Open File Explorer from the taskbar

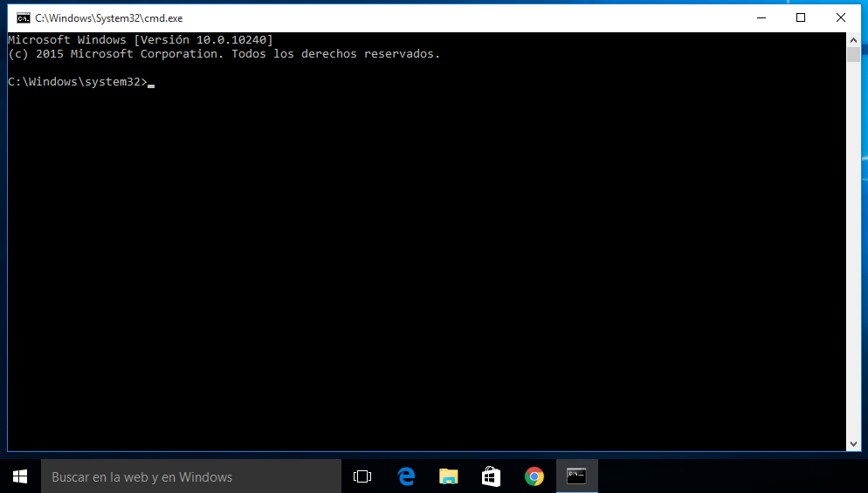pyautogui.click(x=448, y=476)
